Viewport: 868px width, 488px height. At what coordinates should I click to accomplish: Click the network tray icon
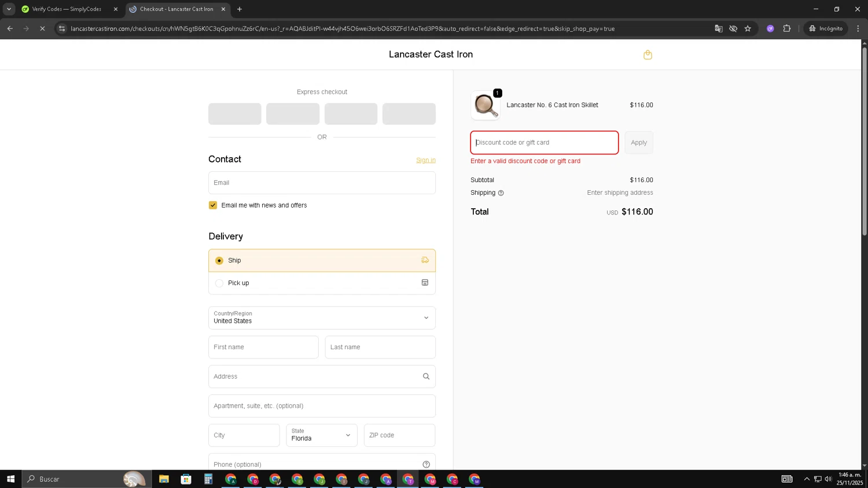pyautogui.click(x=818, y=479)
